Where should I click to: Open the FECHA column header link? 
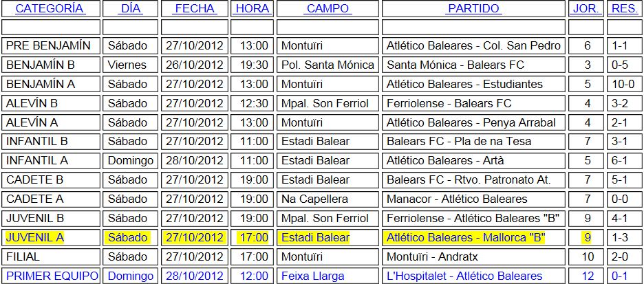[x=194, y=9]
